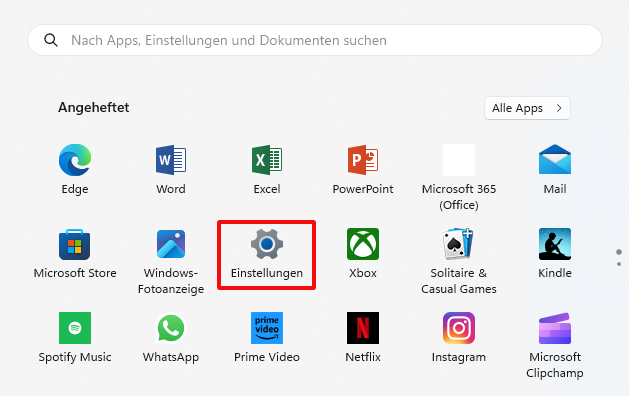Launch Microsoft Store

(x=75, y=244)
